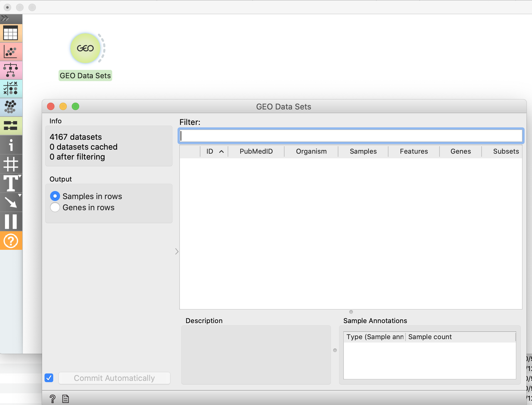Viewport: 532px width, 405px height.
Task: Select the Genes in rows radio button
Action: click(x=55, y=207)
